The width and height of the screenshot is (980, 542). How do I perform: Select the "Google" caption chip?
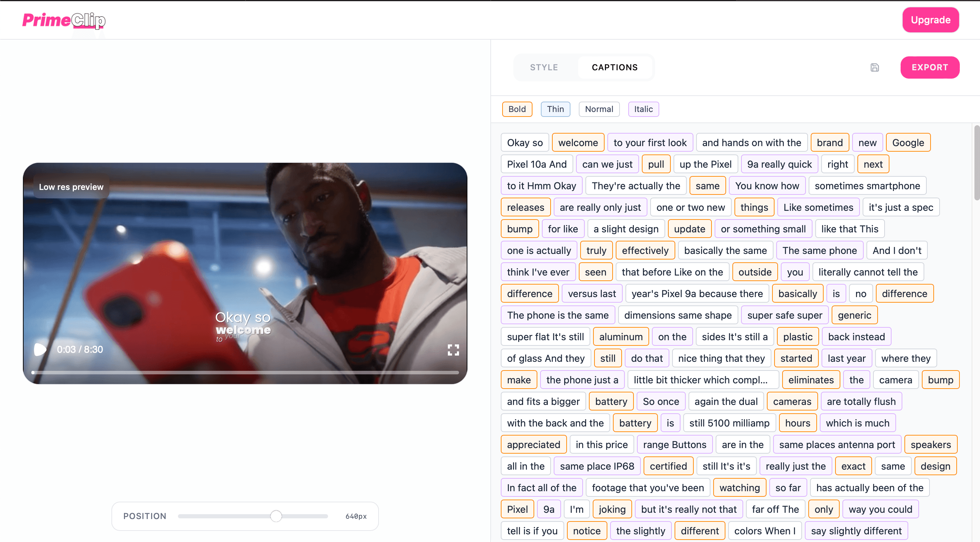point(908,142)
